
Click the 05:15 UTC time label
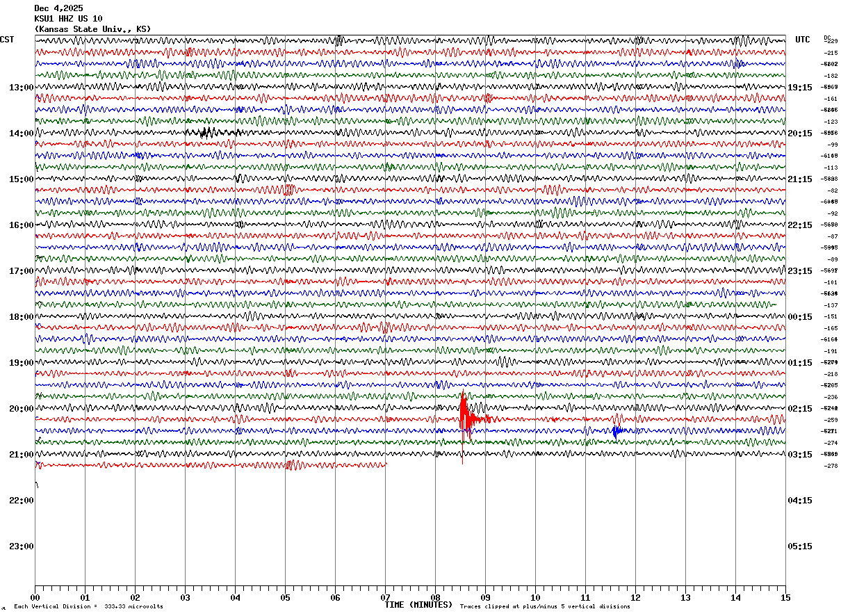(799, 546)
